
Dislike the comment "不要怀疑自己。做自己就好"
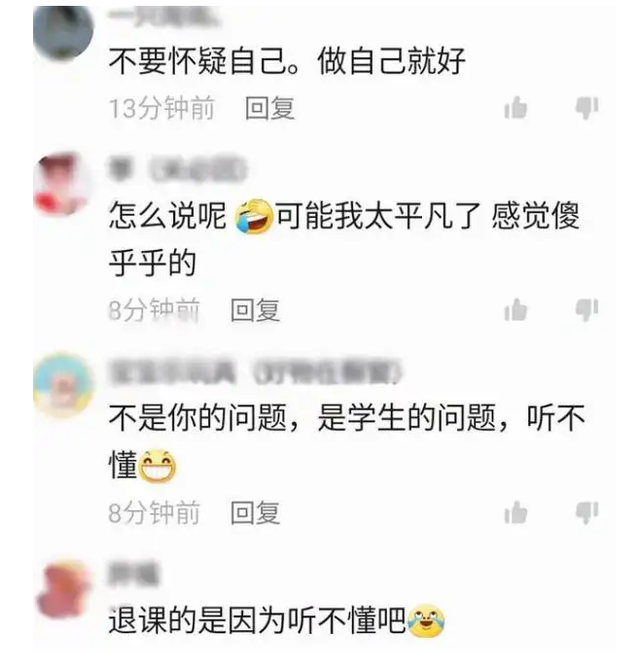tap(587, 108)
